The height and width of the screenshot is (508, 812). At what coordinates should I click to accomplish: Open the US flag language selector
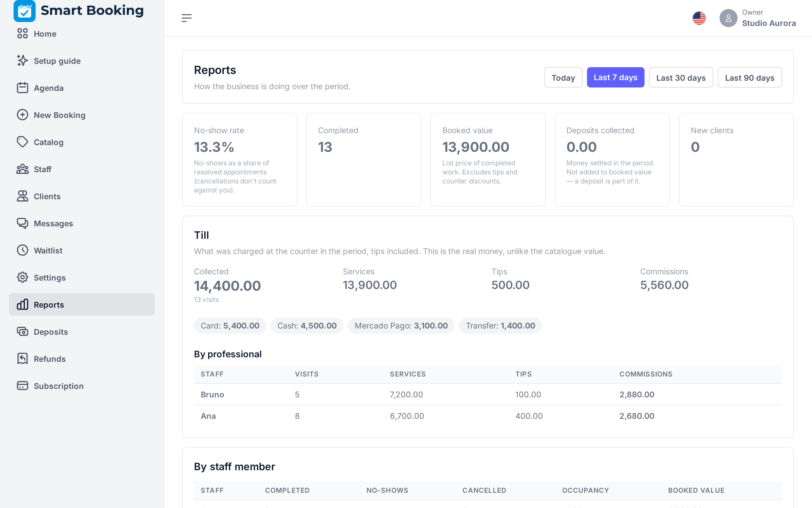(699, 18)
